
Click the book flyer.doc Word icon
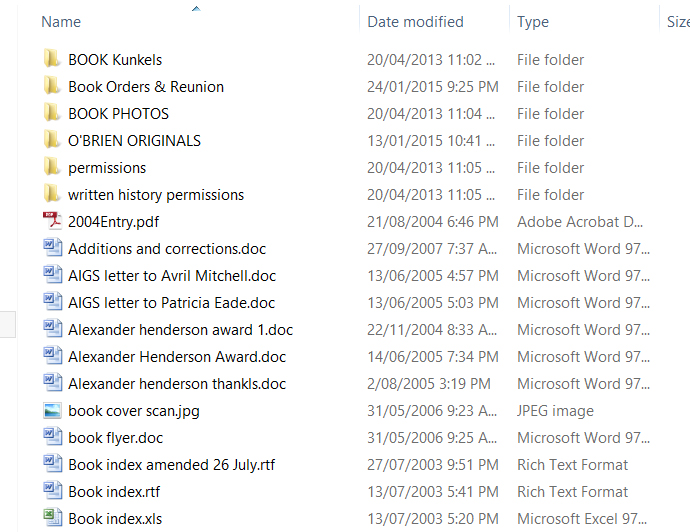[x=52, y=438]
